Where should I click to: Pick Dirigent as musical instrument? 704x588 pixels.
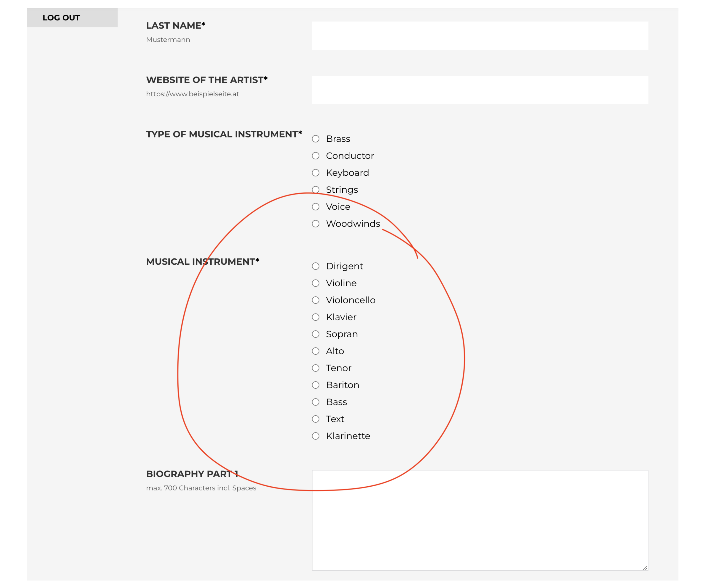(x=315, y=266)
